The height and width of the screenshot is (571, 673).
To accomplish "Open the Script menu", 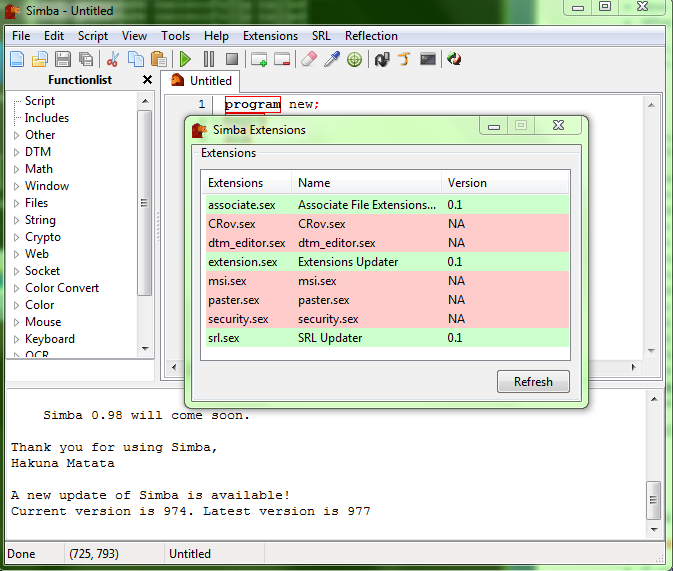I will point(93,36).
